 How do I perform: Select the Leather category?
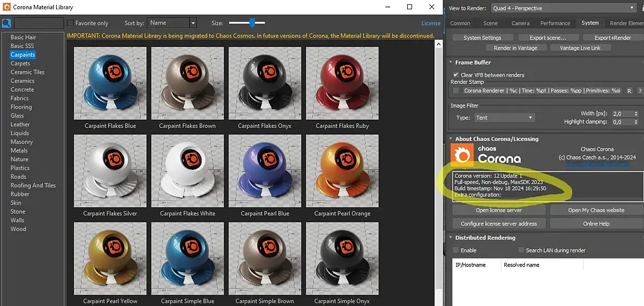coord(20,124)
